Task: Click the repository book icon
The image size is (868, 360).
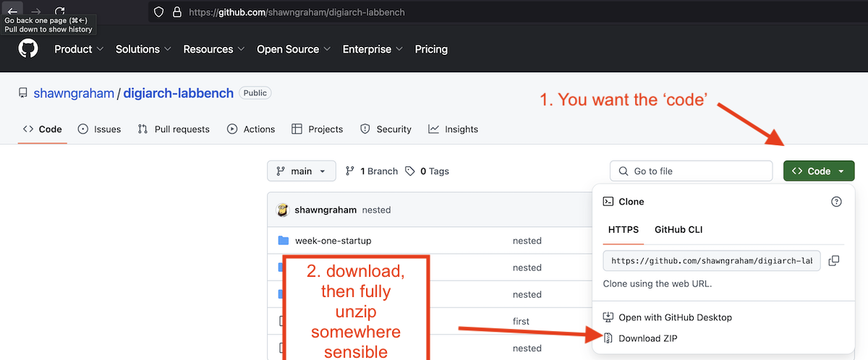Action: [23, 93]
